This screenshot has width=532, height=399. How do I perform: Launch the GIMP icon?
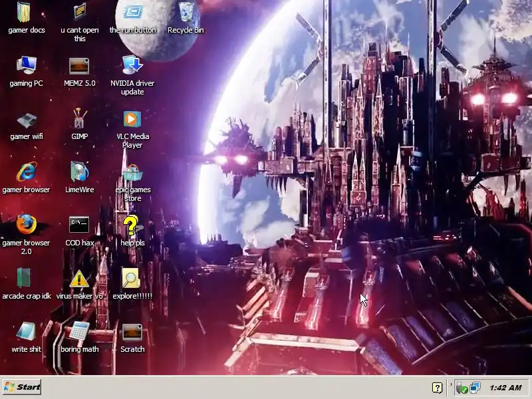tap(80, 118)
